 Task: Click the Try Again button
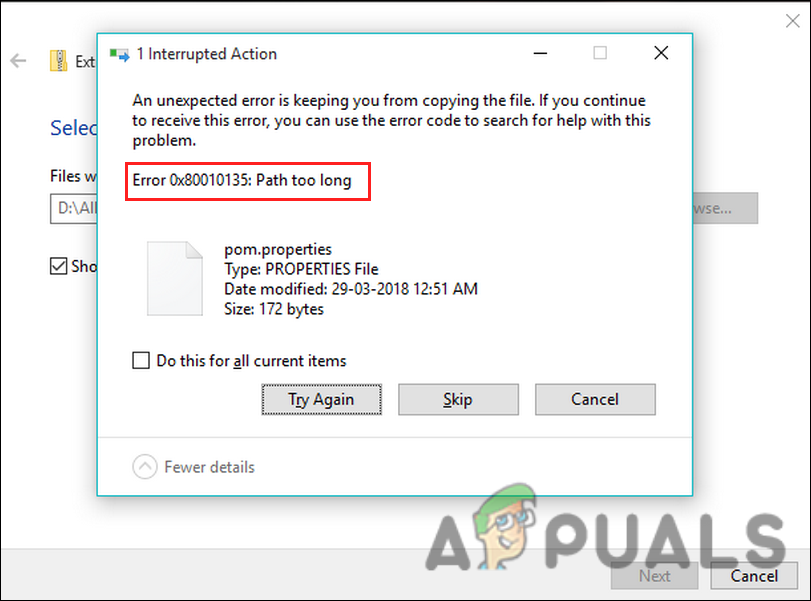(x=321, y=399)
